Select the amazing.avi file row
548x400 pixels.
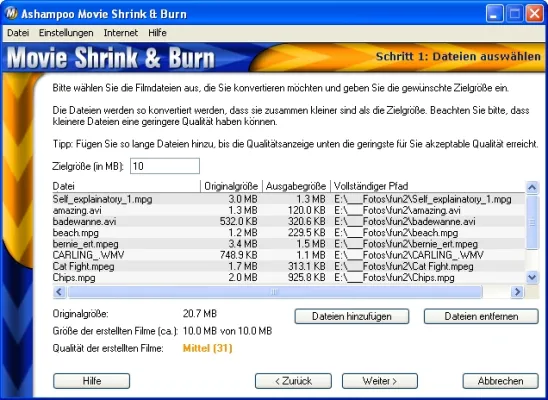(x=289, y=210)
